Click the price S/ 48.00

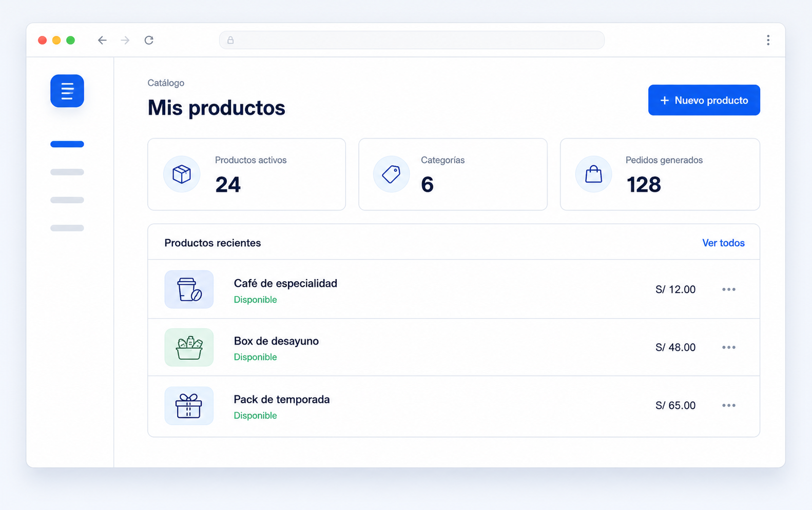pyautogui.click(x=675, y=347)
